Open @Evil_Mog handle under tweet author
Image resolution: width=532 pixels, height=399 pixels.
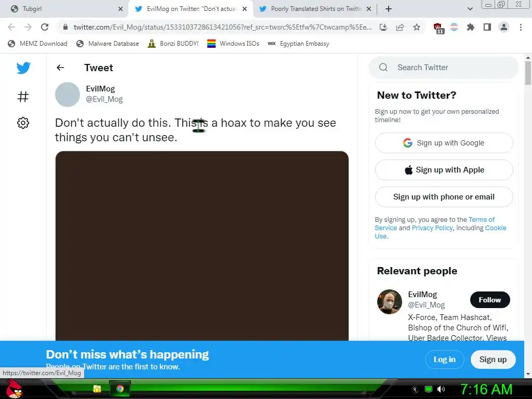[104, 99]
